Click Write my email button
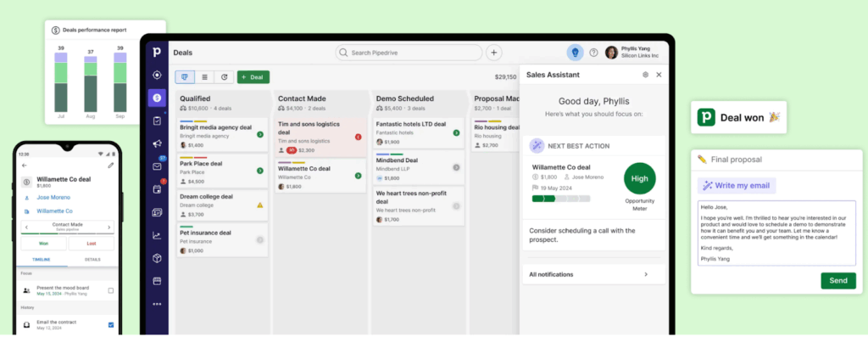This screenshot has height=337, width=868. (737, 186)
